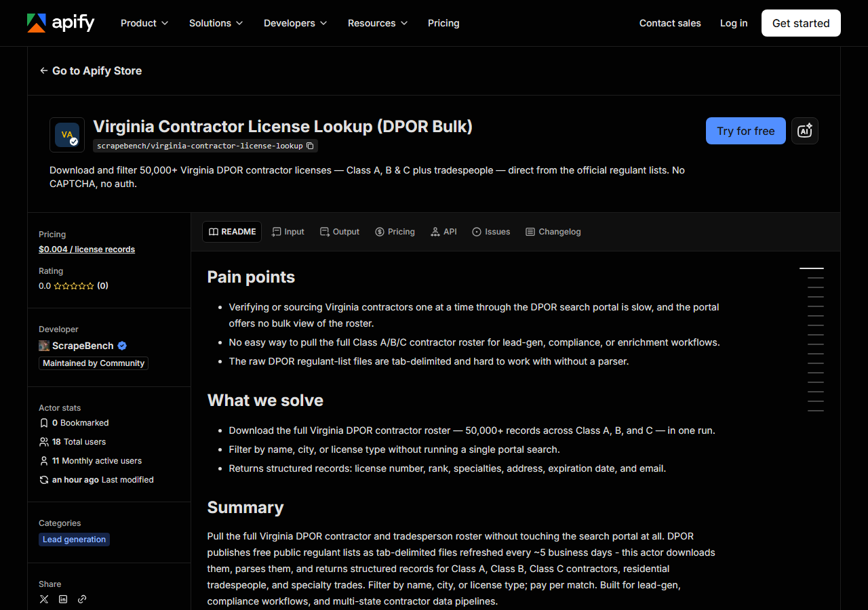This screenshot has height=610, width=868.
Task: Open the Pricing tab of the actor
Action: (395, 232)
